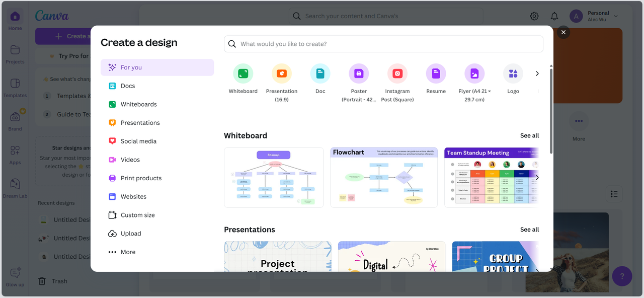Open the Team Standup Meeting template

[x=491, y=177]
